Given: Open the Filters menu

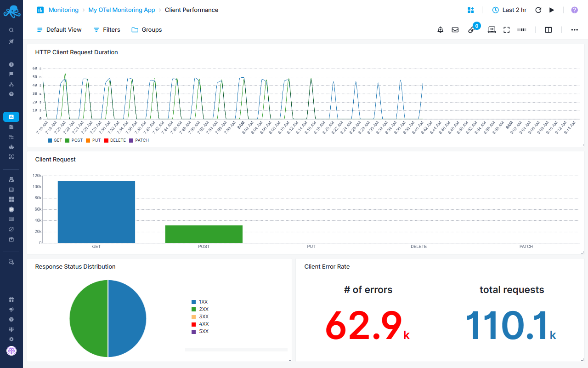Looking at the screenshot, I should (106, 29).
